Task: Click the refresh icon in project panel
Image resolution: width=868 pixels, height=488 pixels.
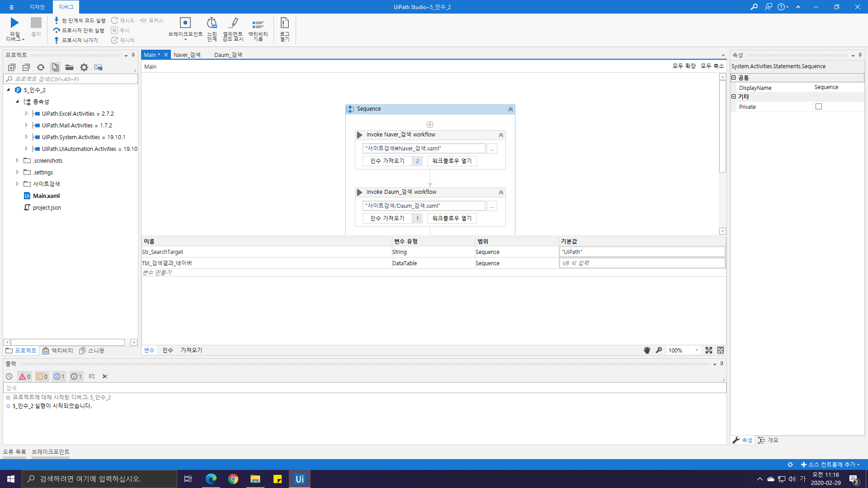Action: [41, 67]
